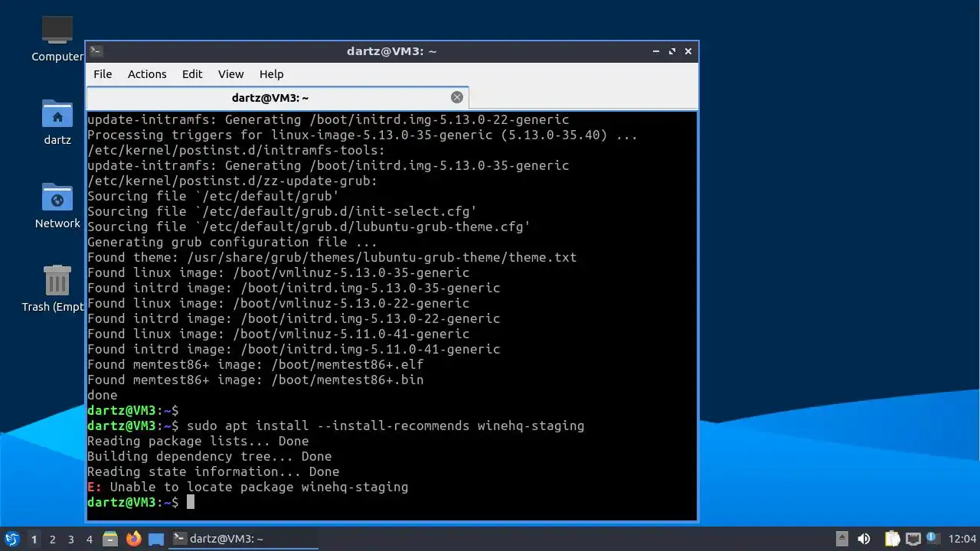Screen dimensions: 980x551
Task: Click the 'Unable to locate package winehq-staging' error line
Action: (x=247, y=487)
